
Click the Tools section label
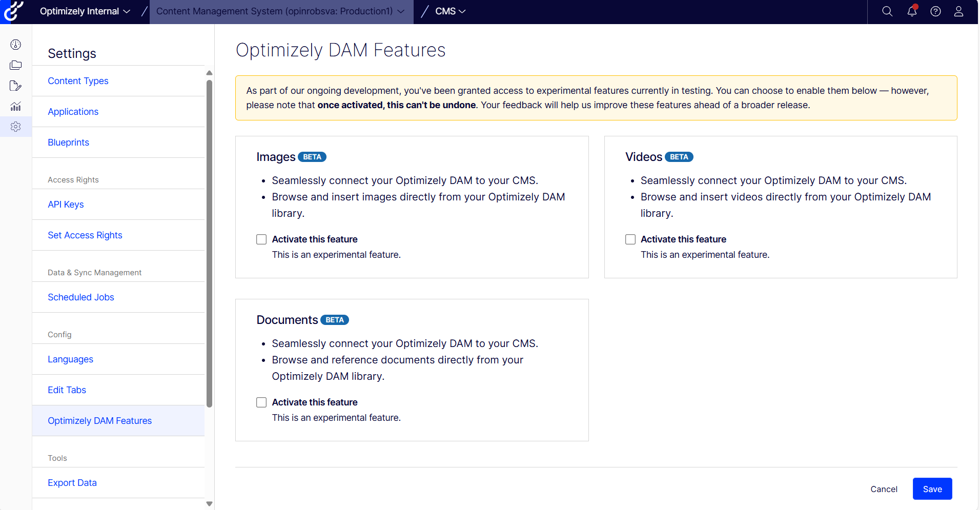(x=57, y=458)
